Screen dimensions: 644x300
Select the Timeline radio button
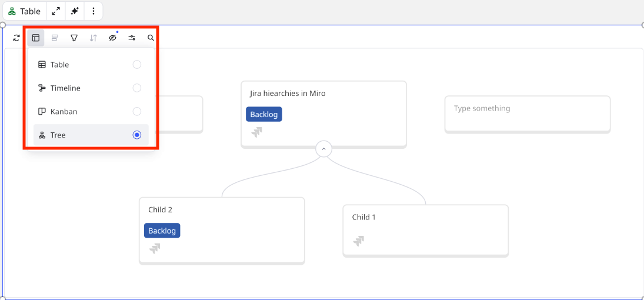pyautogui.click(x=136, y=88)
